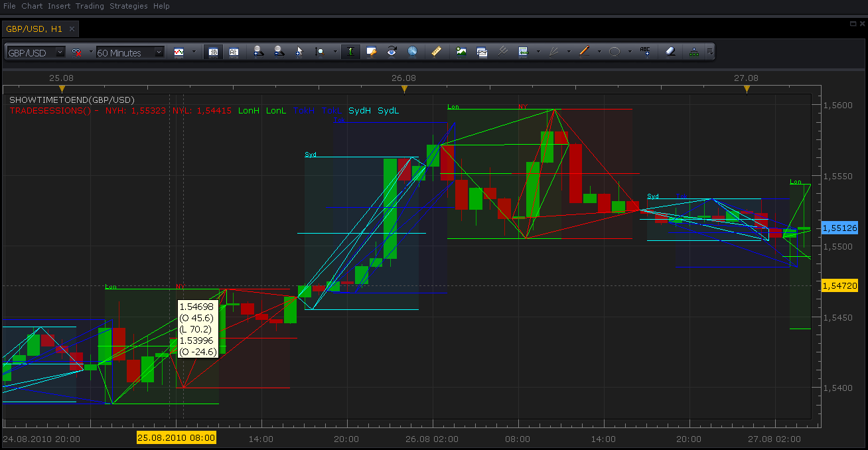Expand the line tool dropdown arrow

click(x=599, y=52)
